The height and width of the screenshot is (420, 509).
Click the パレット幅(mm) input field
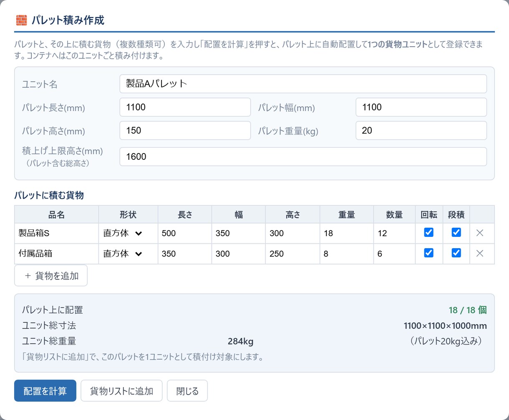421,107
